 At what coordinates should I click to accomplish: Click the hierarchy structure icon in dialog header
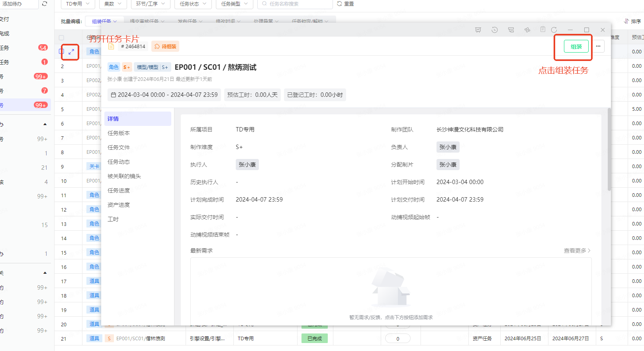[511, 30]
